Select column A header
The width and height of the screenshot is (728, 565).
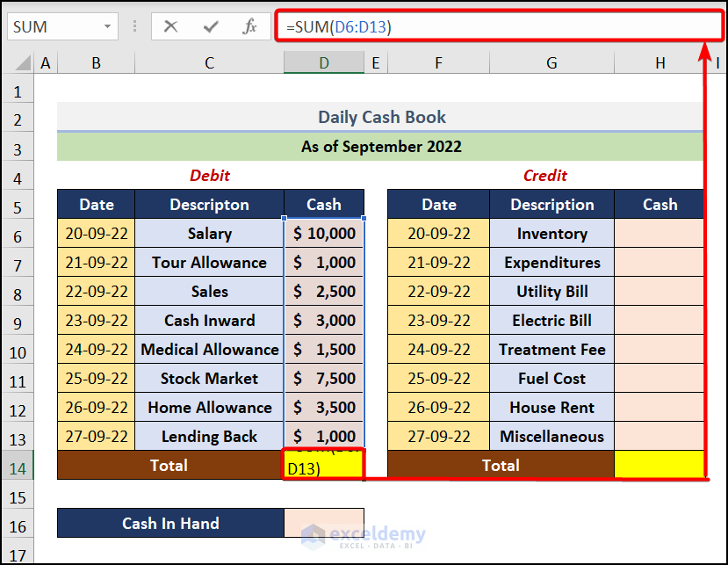click(45, 62)
